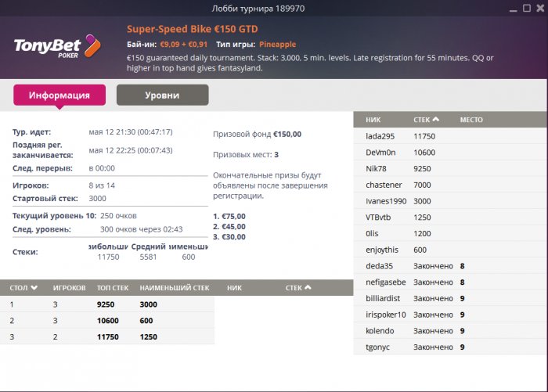Open the Информация tab
The width and height of the screenshot is (548, 392).
[59, 95]
